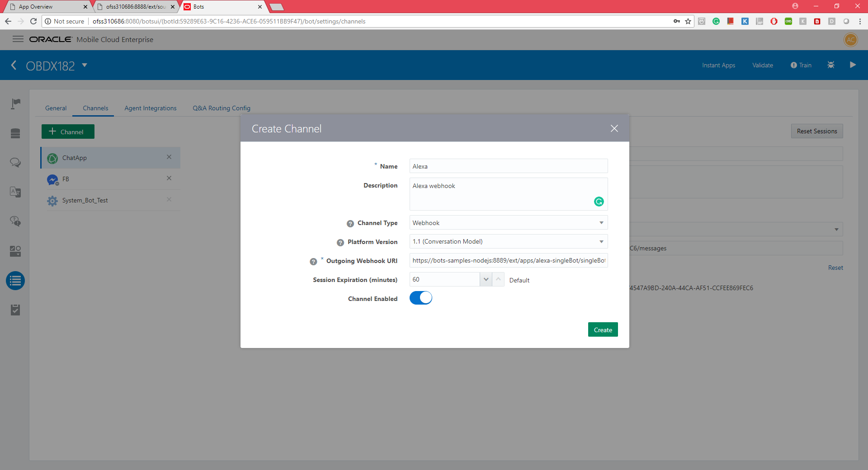Screen dimensions: 868x470
Task: Open the saved password key icon
Action: tap(677, 21)
